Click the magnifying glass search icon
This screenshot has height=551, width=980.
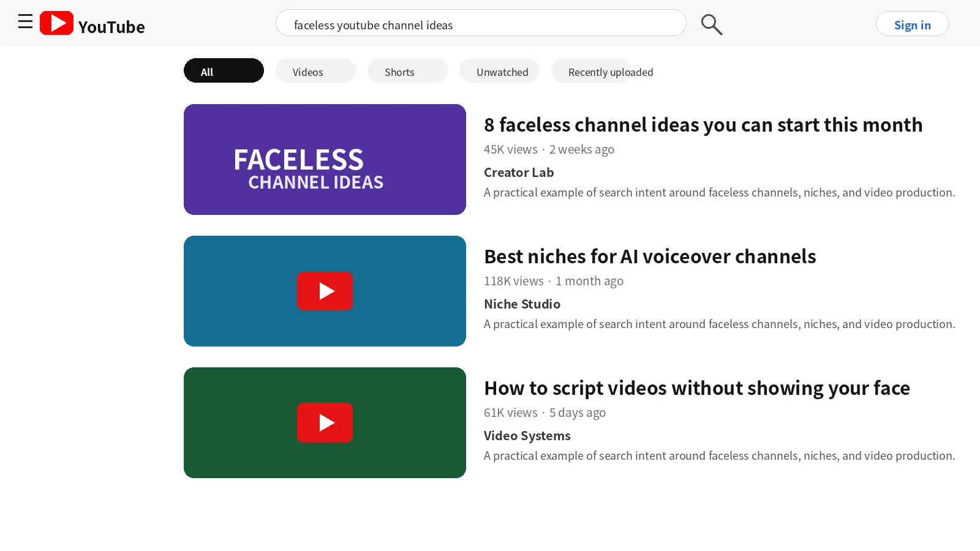pyautogui.click(x=712, y=24)
